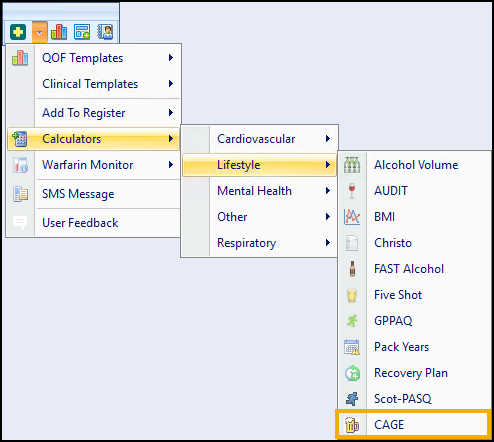Click the GPPAQ running figure icon
494x442 pixels.
pos(352,321)
